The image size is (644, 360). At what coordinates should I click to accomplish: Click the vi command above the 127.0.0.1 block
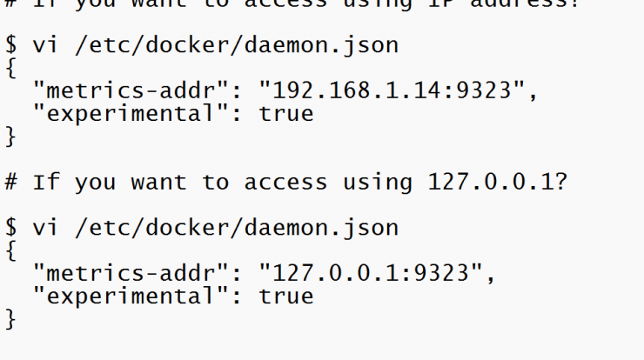[202, 228]
